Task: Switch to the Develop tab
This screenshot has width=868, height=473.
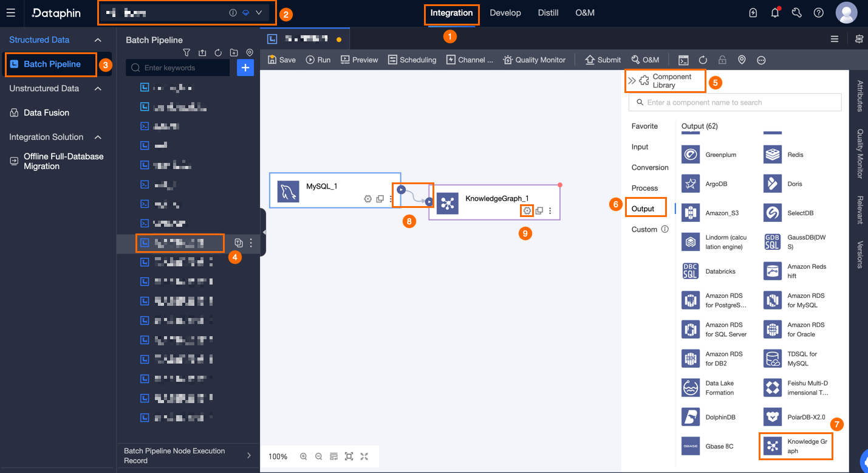Action: (x=505, y=12)
